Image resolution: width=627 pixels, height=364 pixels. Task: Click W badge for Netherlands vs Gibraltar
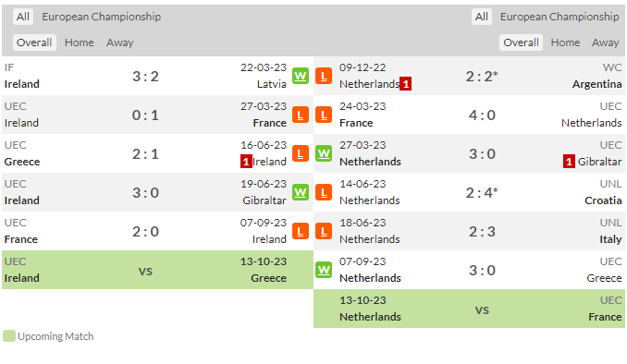pos(324,153)
